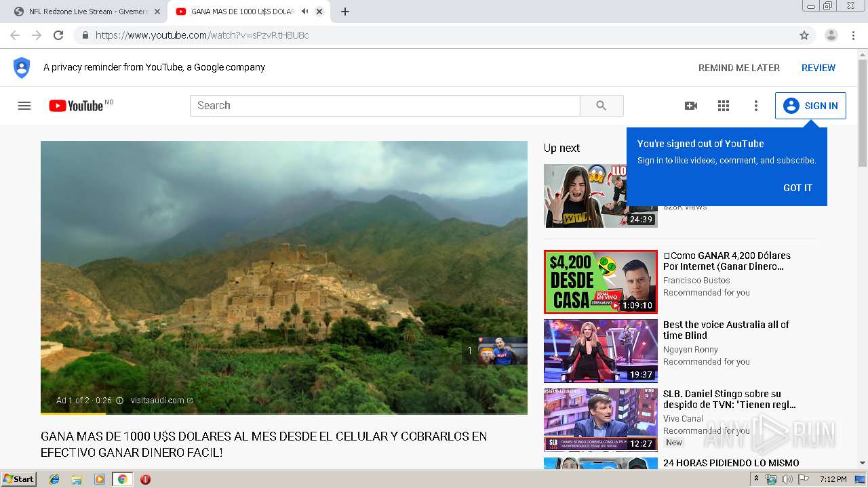Open the 24:39 Up next video thumbnail
The width and height of the screenshot is (868, 488).
pos(600,195)
